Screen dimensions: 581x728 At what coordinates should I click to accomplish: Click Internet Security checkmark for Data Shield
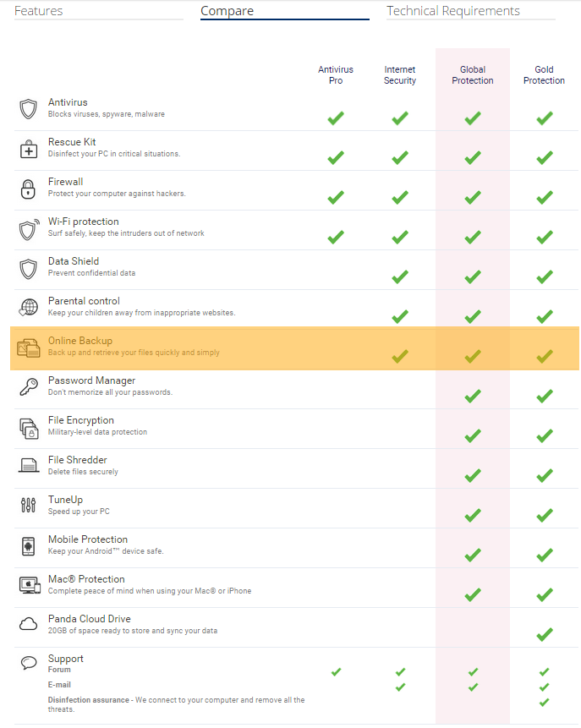pyautogui.click(x=400, y=276)
